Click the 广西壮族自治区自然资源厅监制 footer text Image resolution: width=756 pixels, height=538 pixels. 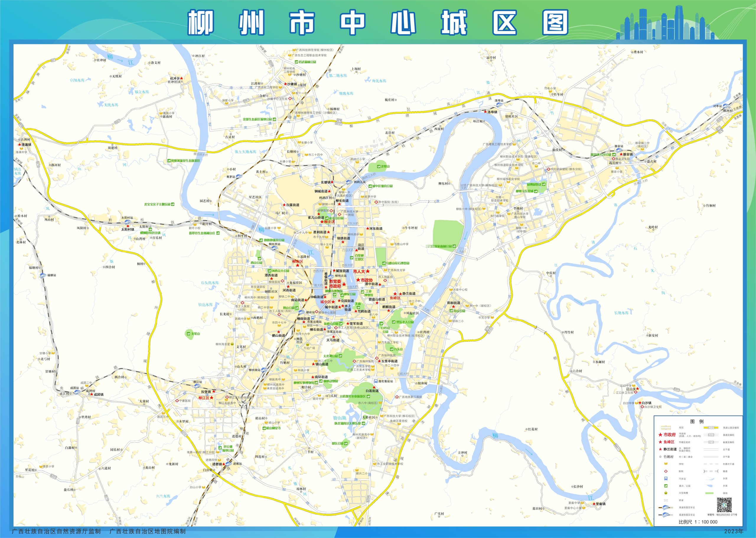tap(56, 532)
